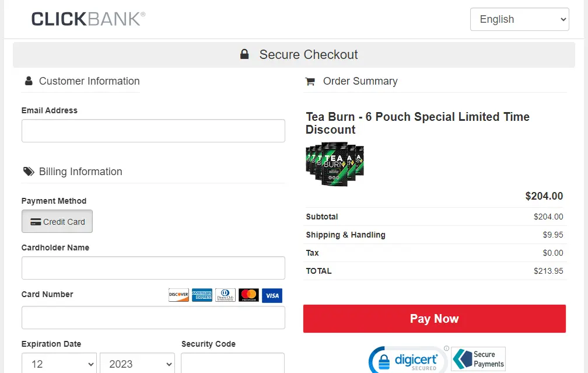Select Credit Card as payment method
Image resolution: width=588 pixels, height=373 pixels.
click(x=57, y=221)
